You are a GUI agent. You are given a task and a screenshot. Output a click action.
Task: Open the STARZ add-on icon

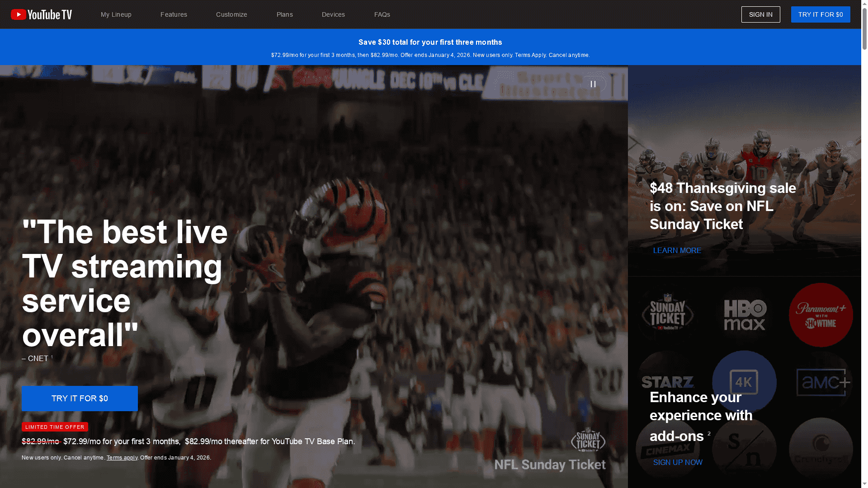click(x=669, y=382)
